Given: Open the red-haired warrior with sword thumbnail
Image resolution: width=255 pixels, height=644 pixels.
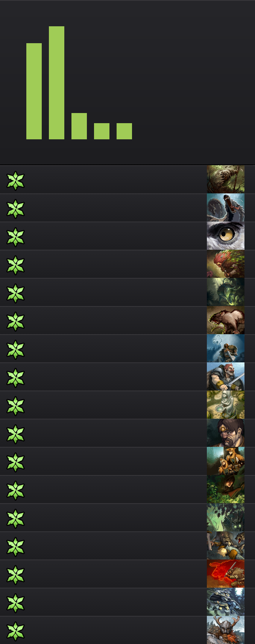Looking at the screenshot, I should [226, 377].
